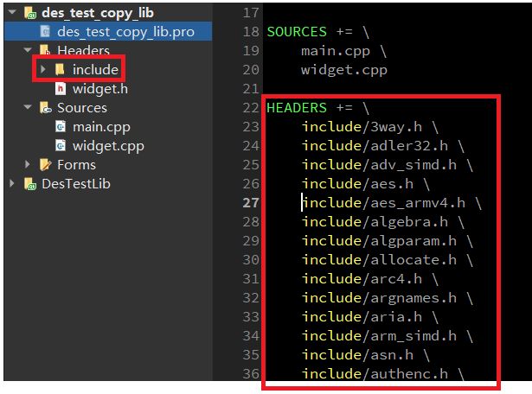
Task: Click the main.cpp file icon
Action: pos(60,127)
